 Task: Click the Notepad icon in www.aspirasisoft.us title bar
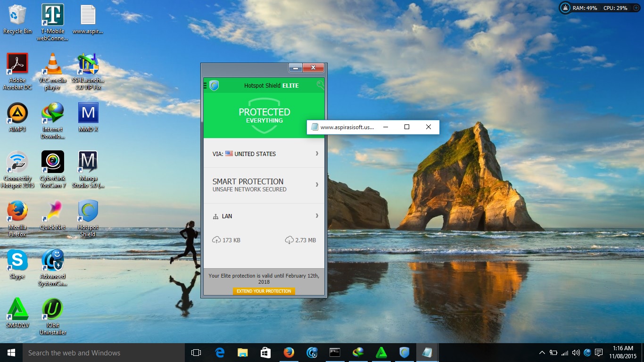(314, 127)
